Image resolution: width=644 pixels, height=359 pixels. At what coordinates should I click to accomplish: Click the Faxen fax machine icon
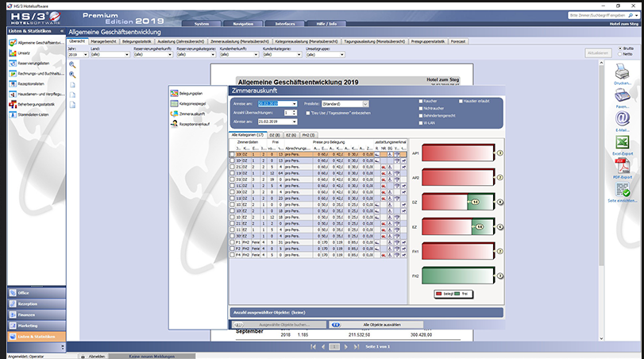[x=623, y=95]
